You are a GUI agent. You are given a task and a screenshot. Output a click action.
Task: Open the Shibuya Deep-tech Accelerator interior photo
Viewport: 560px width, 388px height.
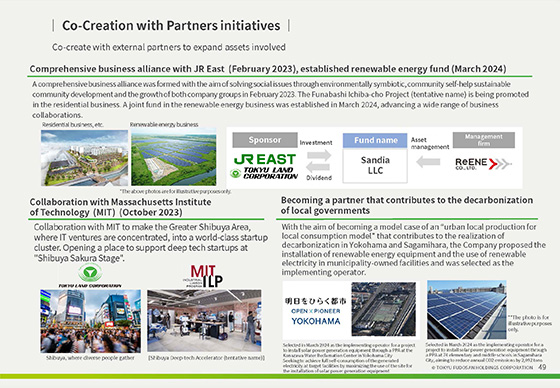204,320
